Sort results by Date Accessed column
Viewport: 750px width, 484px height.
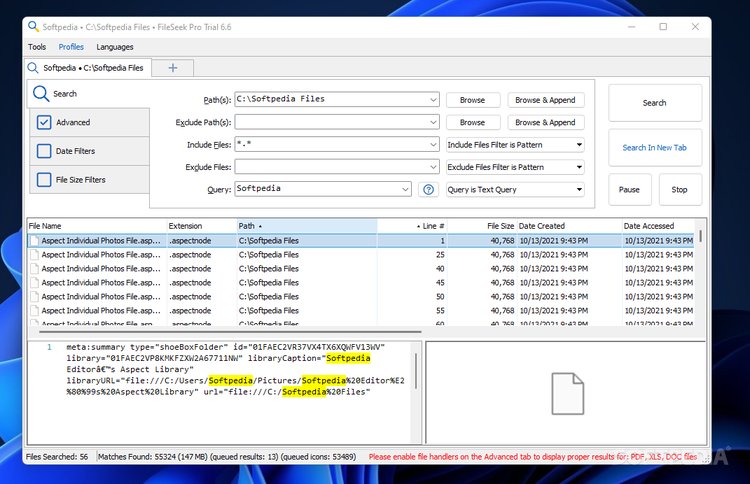(658, 226)
